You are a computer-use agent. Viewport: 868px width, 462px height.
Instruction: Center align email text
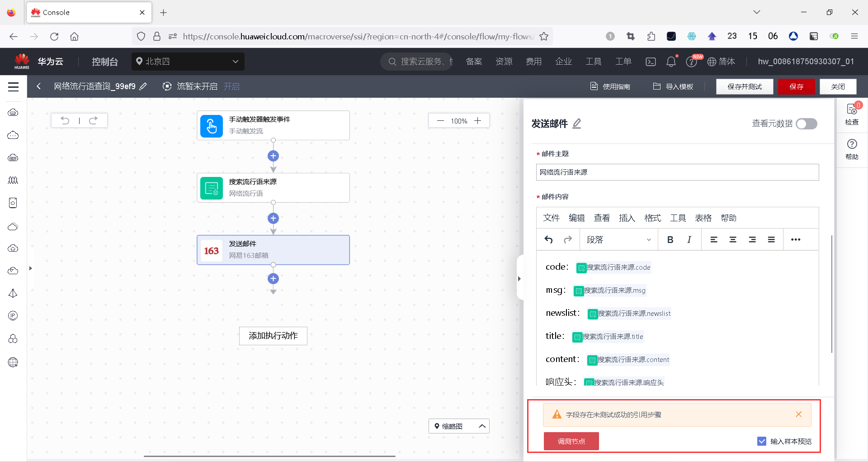(x=733, y=239)
